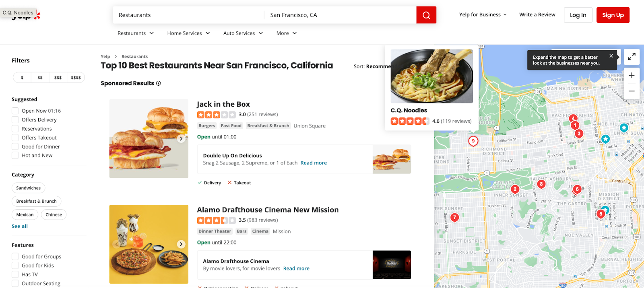644x288 pixels.
Task: Select the Mexican category chip
Action: click(25, 215)
